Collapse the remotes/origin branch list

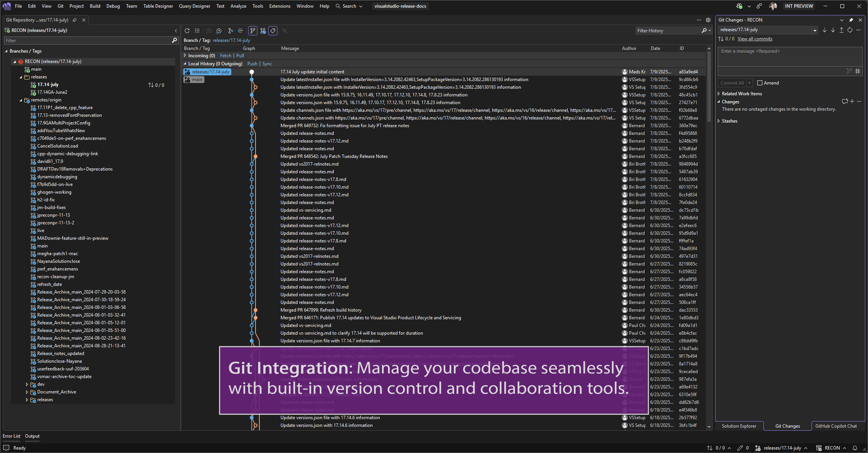[21, 100]
